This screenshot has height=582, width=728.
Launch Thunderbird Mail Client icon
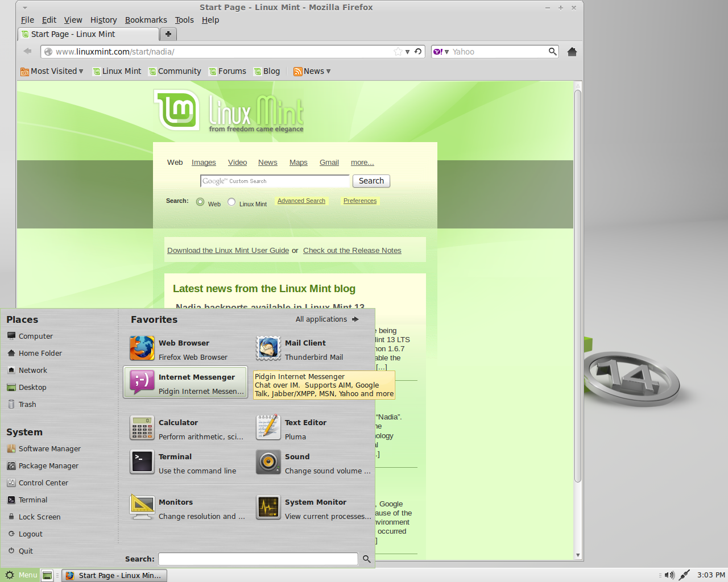(x=268, y=348)
